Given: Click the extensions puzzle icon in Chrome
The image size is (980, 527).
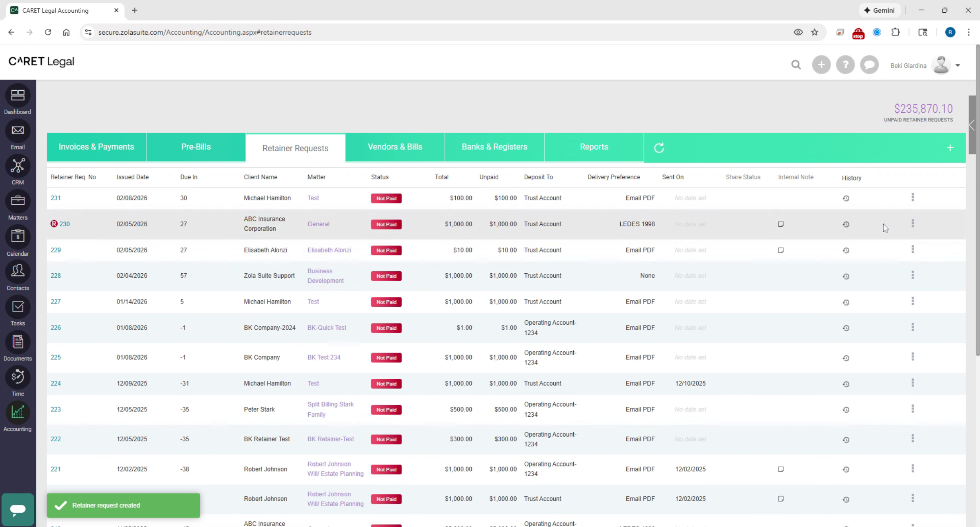Looking at the screenshot, I should click(895, 32).
